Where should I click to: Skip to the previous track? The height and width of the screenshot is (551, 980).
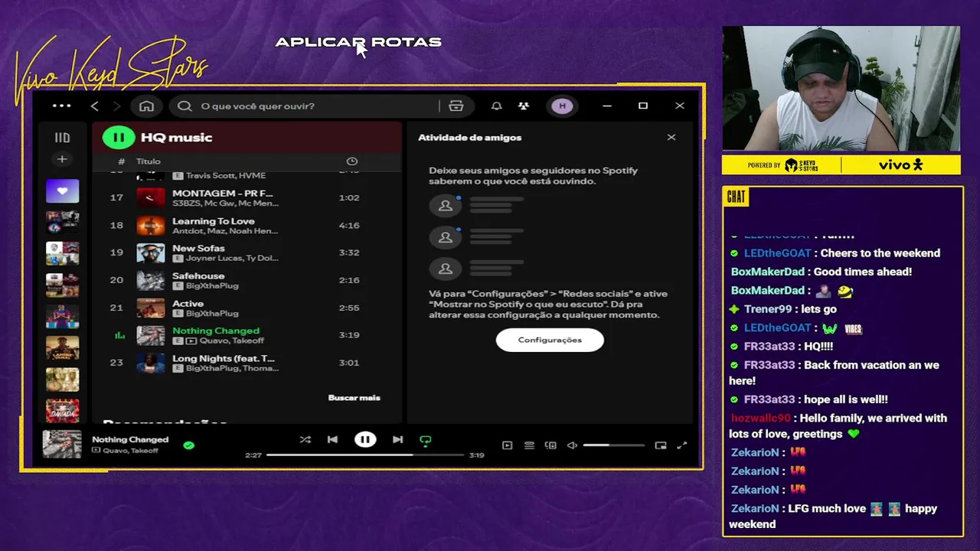pos(332,439)
